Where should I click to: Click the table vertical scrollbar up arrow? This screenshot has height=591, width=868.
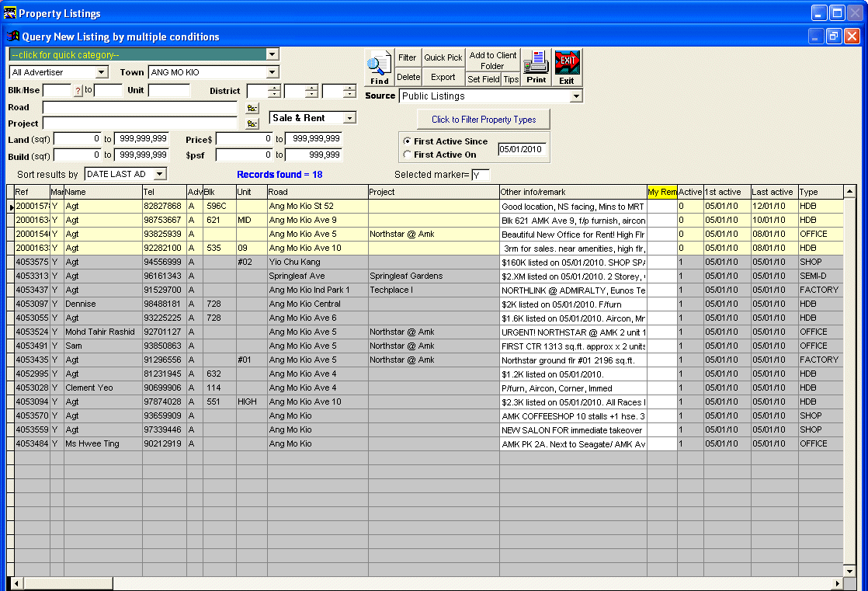pyautogui.click(x=849, y=192)
